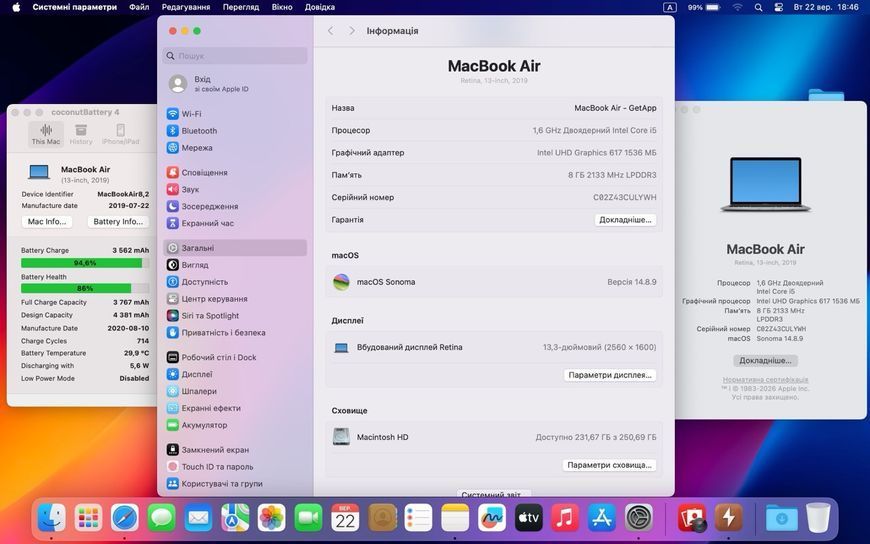Open Нормативна сертифікація link
The width and height of the screenshot is (870, 544).
tap(765, 380)
